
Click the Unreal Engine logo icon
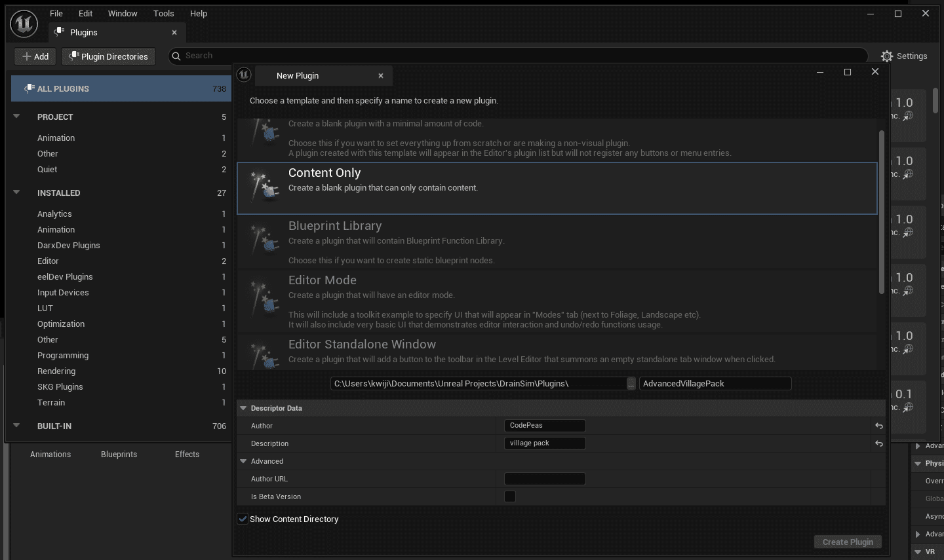[24, 24]
